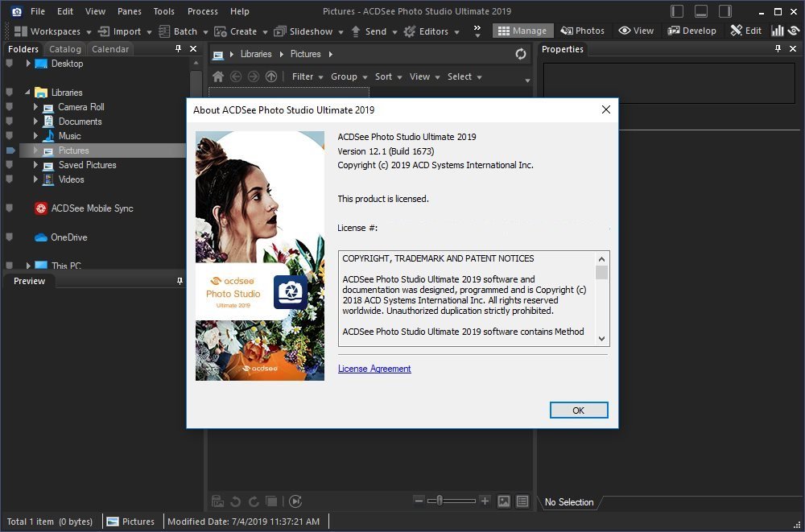Image resolution: width=805 pixels, height=532 pixels.
Task: Open the Photos mode view
Action: click(583, 31)
